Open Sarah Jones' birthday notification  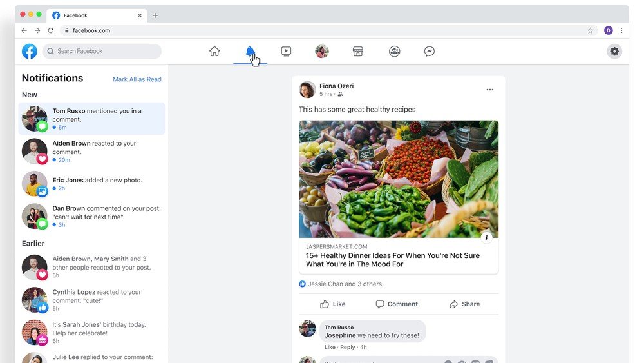[91, 333]
